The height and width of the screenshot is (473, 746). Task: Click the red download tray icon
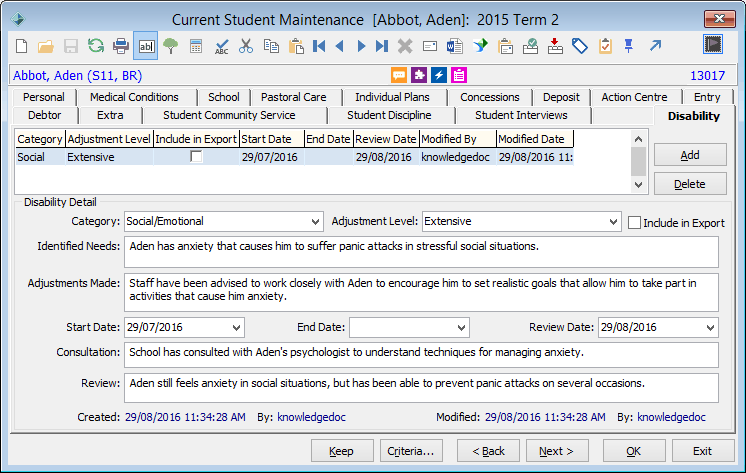[555, 46]
